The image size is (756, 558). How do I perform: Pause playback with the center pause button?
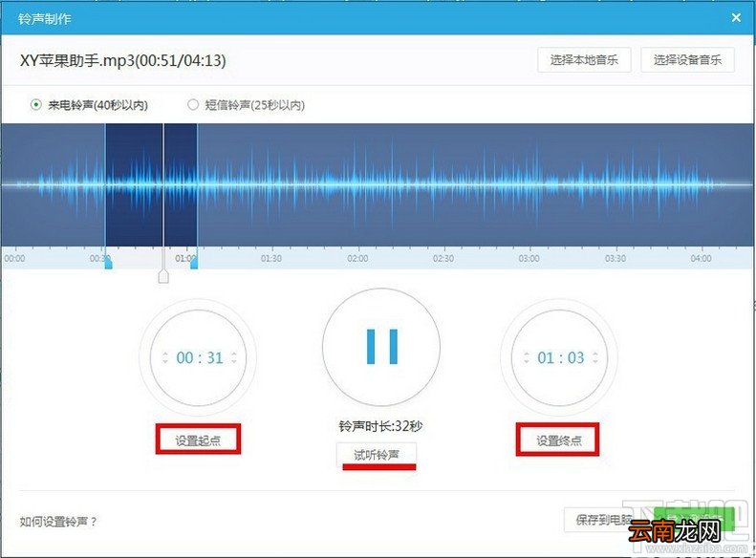(x=381, y=347)
